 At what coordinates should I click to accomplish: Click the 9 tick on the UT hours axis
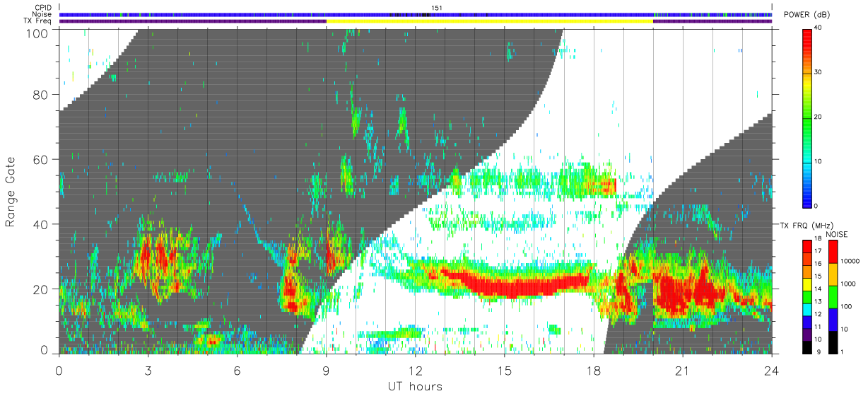click(326, 371)
